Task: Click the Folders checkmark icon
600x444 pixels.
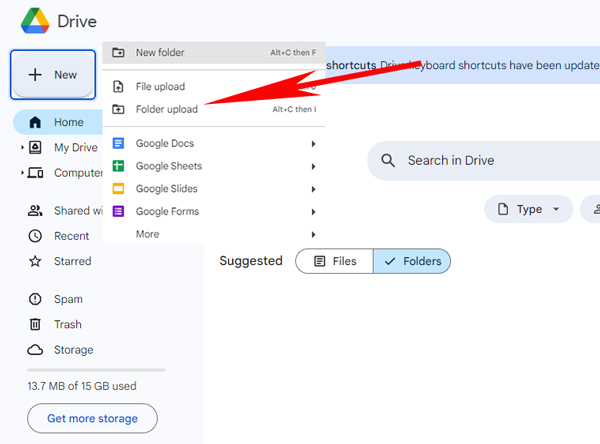Action: tap(390, 261)
